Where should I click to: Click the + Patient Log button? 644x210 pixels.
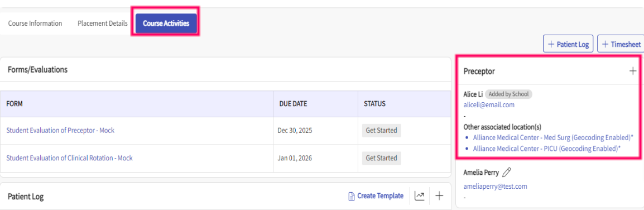pos(568,44)
